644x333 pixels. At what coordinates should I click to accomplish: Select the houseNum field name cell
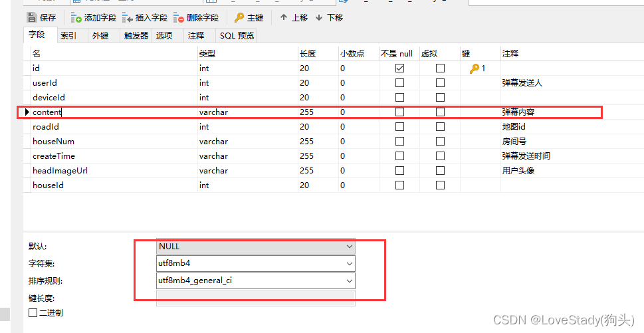[114, 142]
